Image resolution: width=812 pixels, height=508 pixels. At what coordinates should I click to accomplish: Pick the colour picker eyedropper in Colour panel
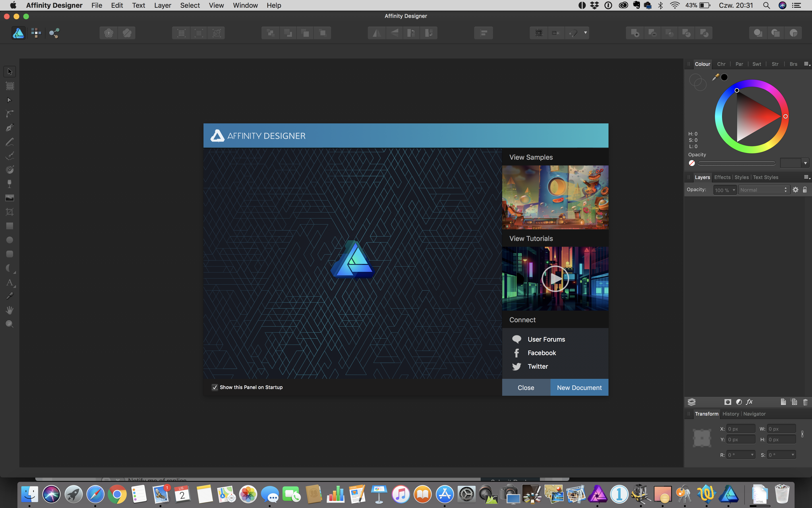[715, 77]
